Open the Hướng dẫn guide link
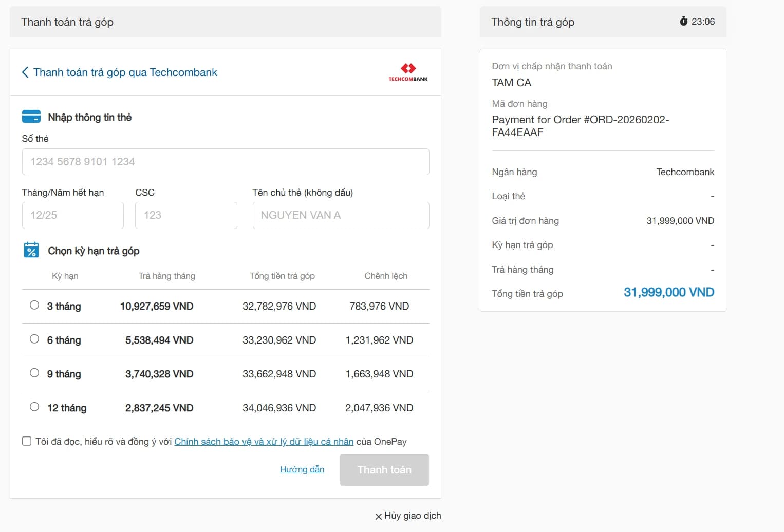The image size is (784, 532). [x=302, y=469]
